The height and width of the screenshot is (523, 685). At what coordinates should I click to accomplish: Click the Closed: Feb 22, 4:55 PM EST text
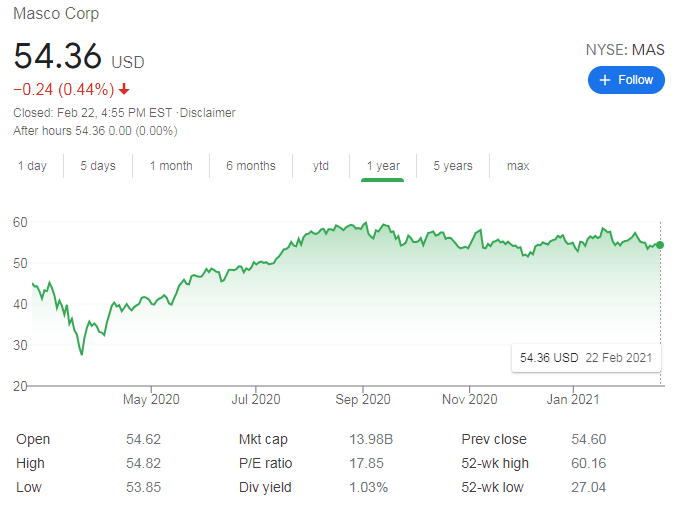[x=93, y=113]
